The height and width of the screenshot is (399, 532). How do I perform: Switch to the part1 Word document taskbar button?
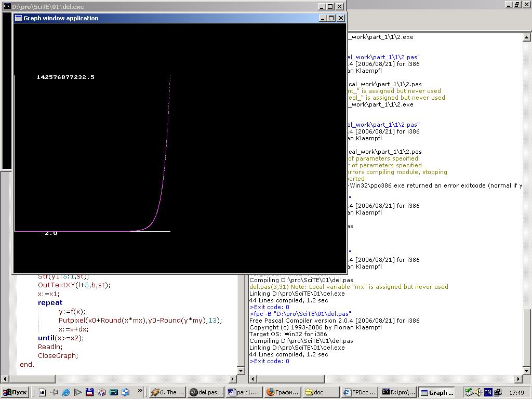[x=243, y=392]
